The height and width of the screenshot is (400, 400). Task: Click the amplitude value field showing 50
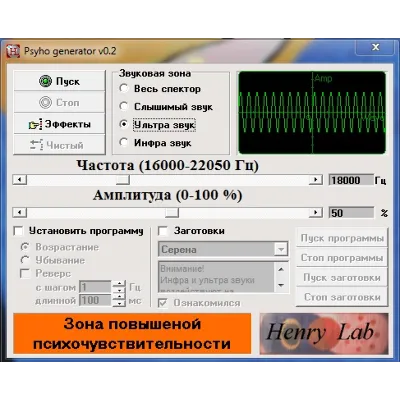(351, 213)
